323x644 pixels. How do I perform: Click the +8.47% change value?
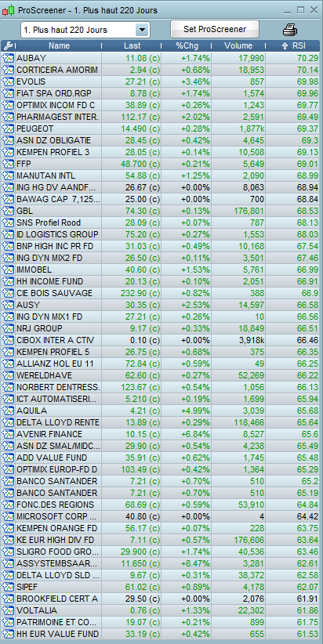[195, 563]
